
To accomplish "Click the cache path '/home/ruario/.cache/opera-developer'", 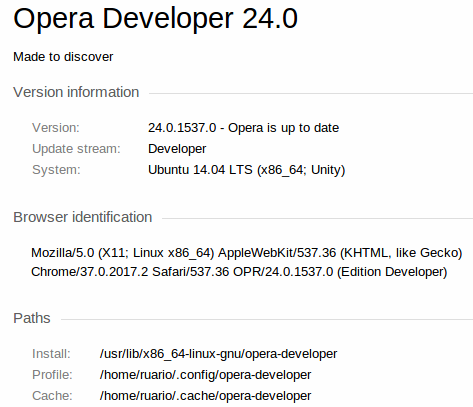I will tap(205, 396).
